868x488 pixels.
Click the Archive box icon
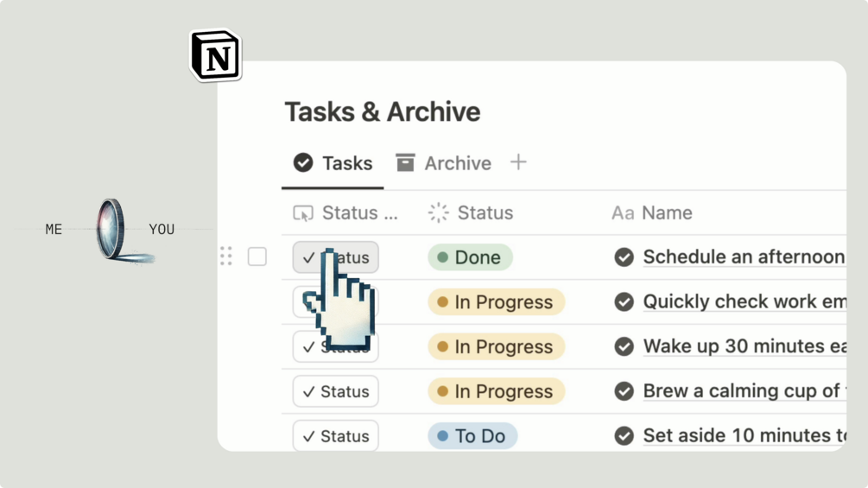(x=405, y=162)
